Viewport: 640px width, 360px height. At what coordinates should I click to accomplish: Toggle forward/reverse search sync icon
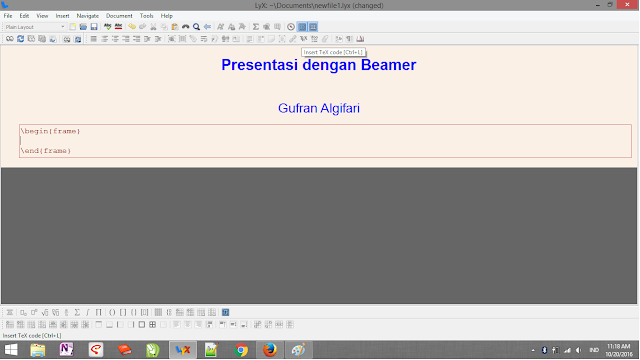coord(53,39)
